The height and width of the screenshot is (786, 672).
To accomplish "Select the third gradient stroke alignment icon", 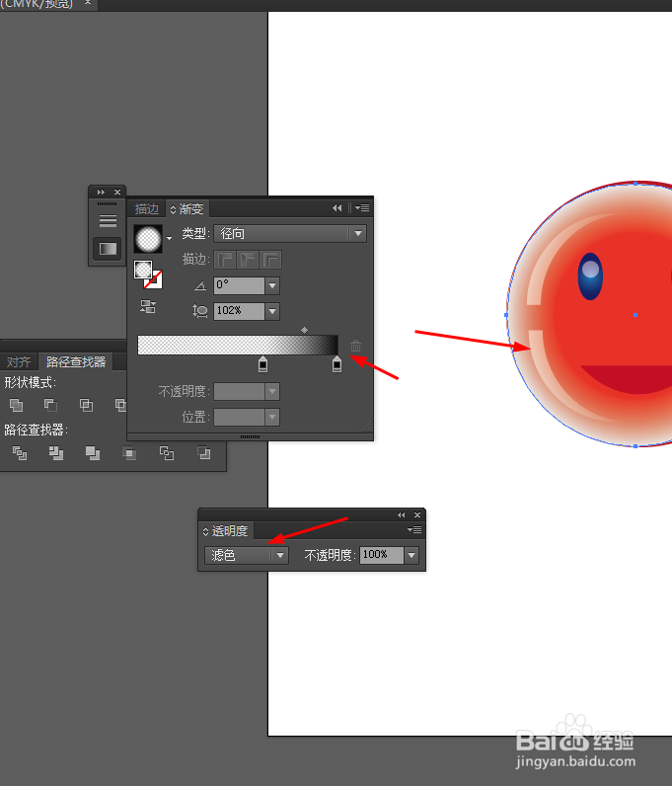I will (270, 260).
